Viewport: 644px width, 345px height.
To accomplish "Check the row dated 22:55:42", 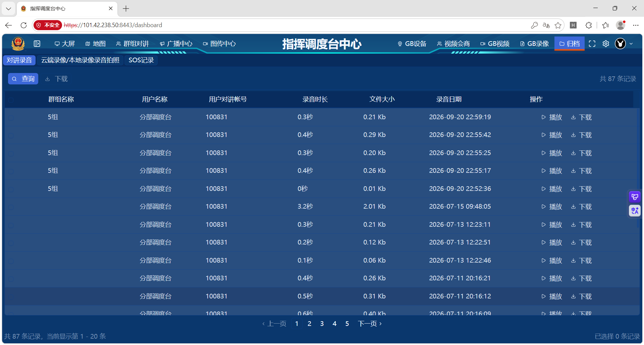I will click(11, 135).
